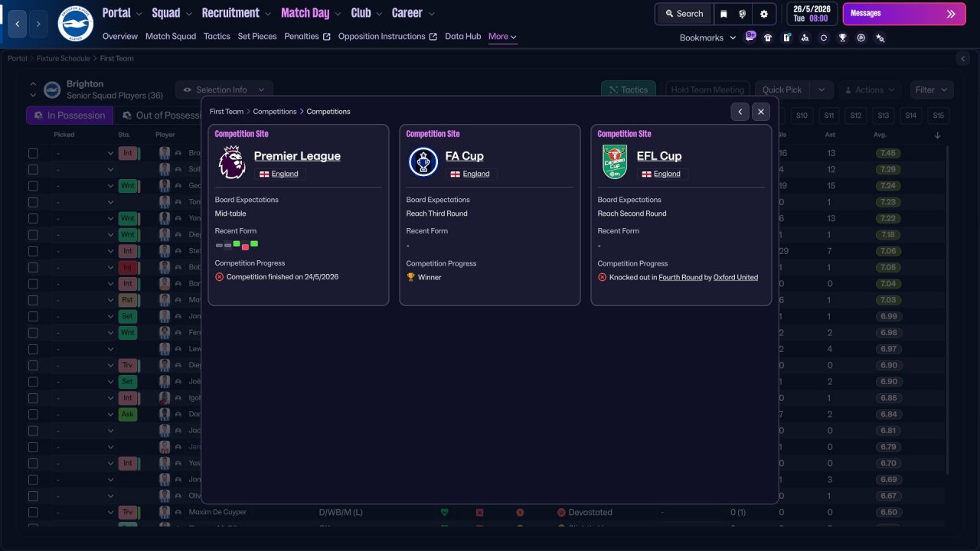980x551 pixels.
Task: Tick the checkbox in the 7.29 rating row
Action: (x=33, y=169)
